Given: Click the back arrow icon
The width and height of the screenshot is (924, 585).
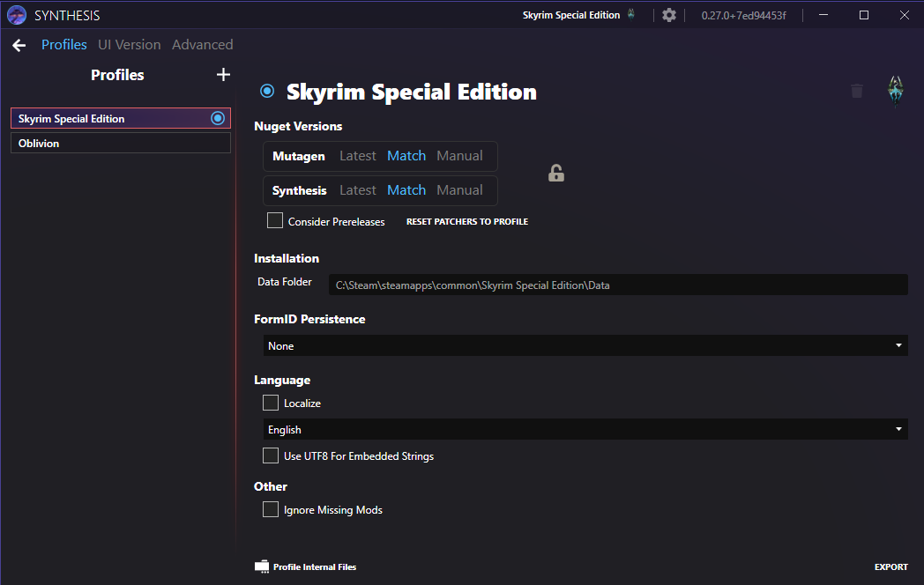Looking at the screenshot, I should point(19,45).
